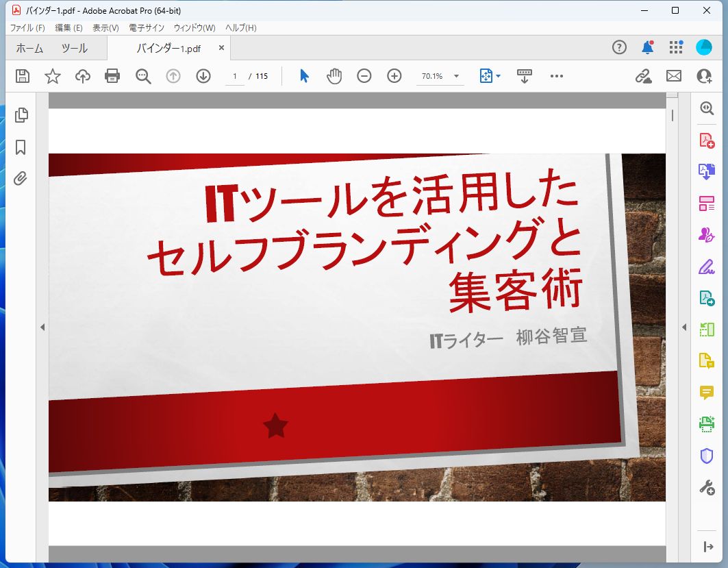
Task: Print the PDF document
Action: pos(112,76)
